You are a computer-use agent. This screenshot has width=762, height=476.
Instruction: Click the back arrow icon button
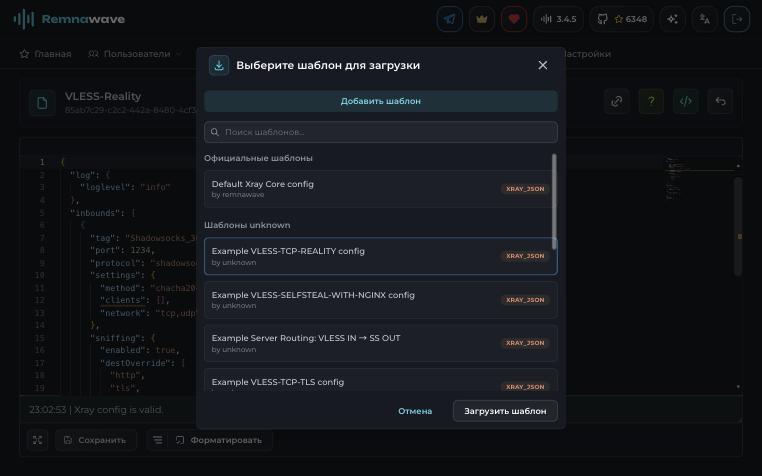(720, 101)
